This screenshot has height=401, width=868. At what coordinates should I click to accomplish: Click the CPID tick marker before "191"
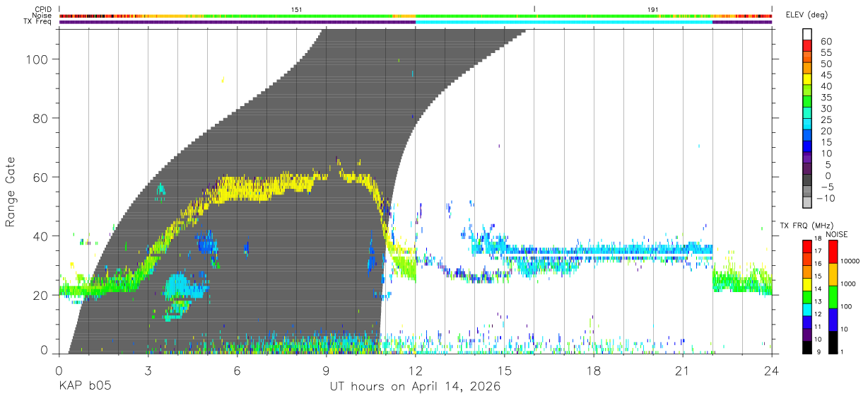point(534,9)
